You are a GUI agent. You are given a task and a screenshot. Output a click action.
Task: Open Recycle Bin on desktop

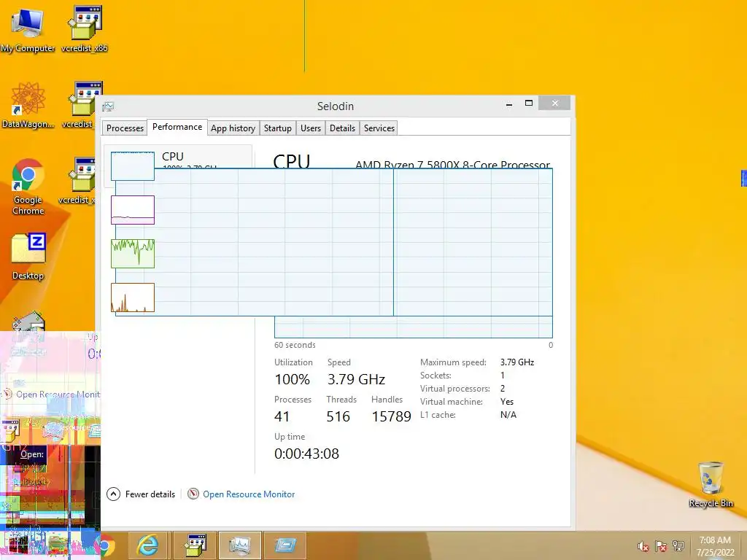click(x=711, y=485)
